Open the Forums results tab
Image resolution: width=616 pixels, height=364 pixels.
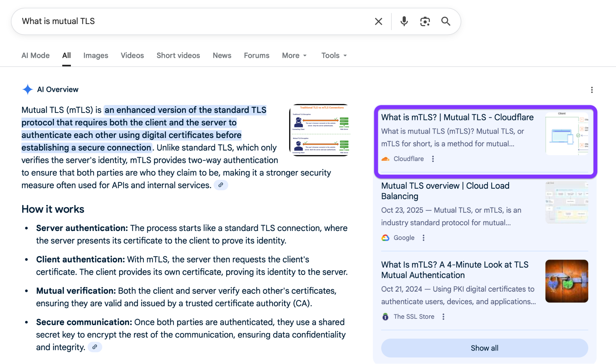click(x=256, y=55)
